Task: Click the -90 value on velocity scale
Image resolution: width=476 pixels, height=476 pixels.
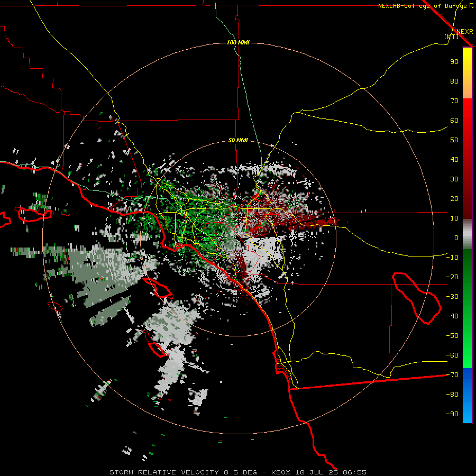Action: [452, 414]
